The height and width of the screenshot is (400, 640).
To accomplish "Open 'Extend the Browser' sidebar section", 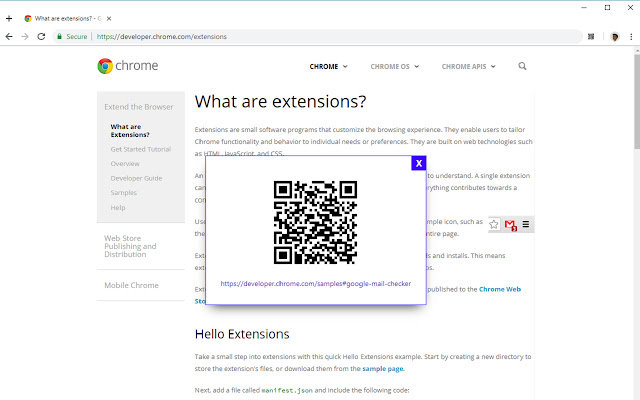I will (x=139, y=107).
